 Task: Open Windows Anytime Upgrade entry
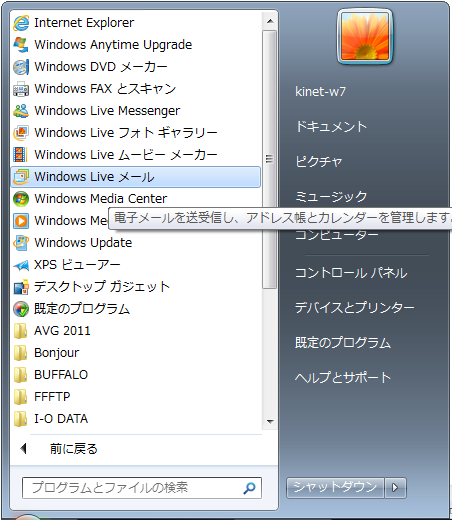[x=136, y=45]
